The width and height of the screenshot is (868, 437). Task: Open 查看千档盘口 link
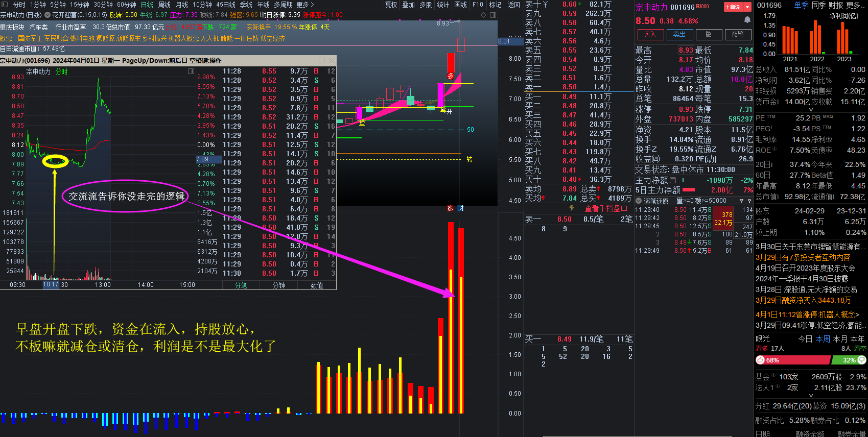[x=606, y=208]
